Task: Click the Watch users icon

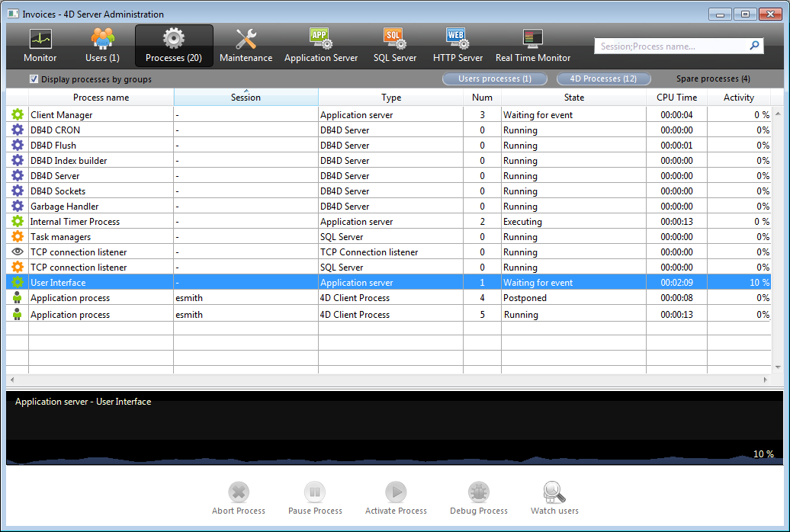Action: click(554, 498)
